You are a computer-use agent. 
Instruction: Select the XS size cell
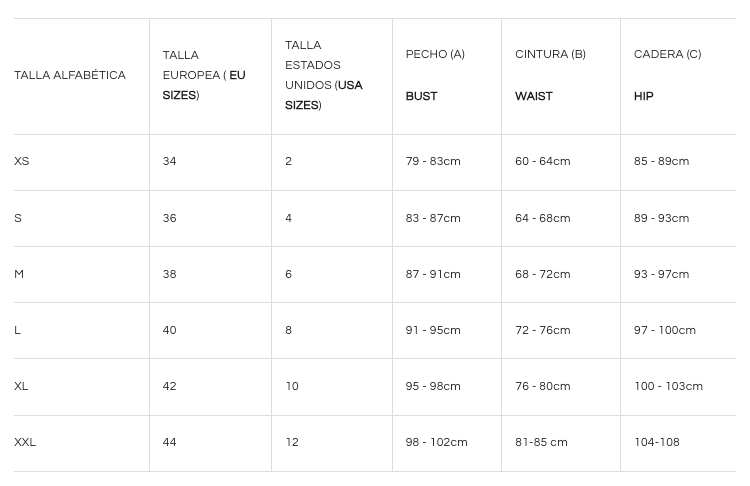click(x=22, y=162)
